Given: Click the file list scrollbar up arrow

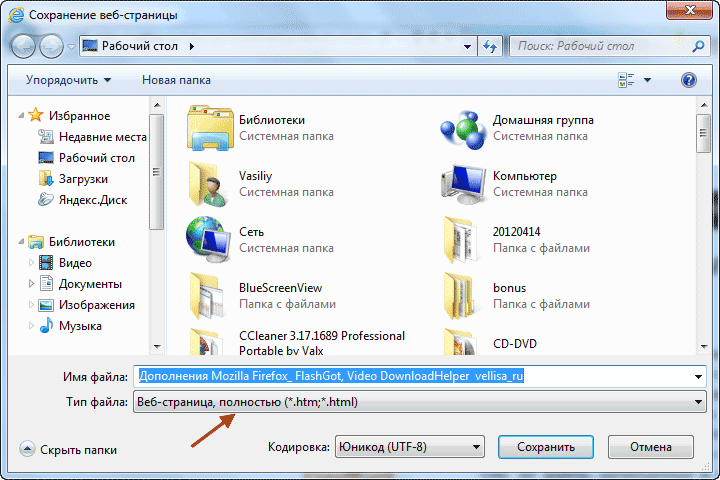Looking at the screenshot, I should coord(704,105).
